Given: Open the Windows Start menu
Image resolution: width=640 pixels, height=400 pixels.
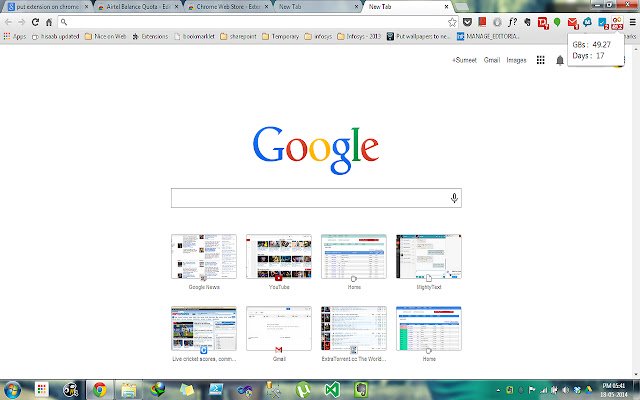Looking at the screenshot, I should coord(12,390).
